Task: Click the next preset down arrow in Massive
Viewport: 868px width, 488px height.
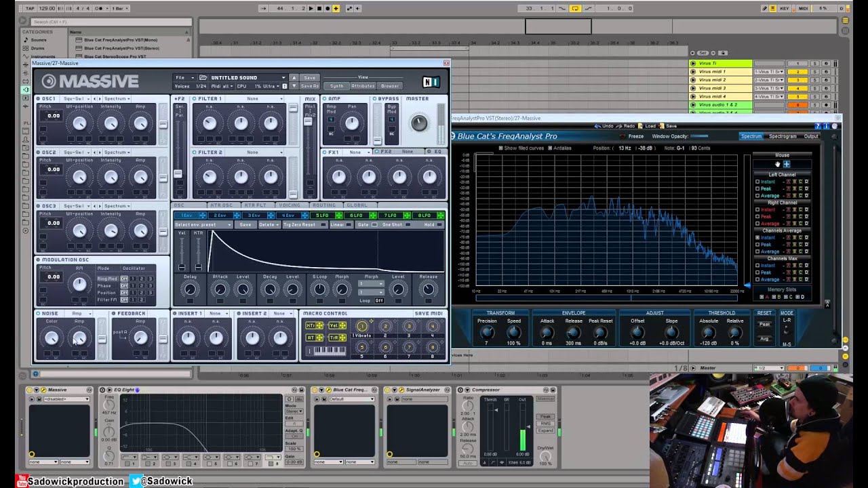Action: tap(294, 86)
